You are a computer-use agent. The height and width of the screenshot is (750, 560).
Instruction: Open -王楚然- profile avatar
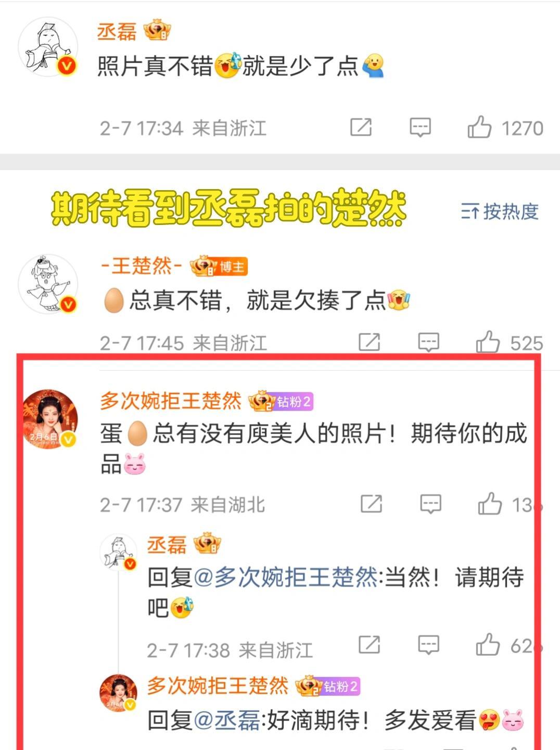[x=48, y=284]
